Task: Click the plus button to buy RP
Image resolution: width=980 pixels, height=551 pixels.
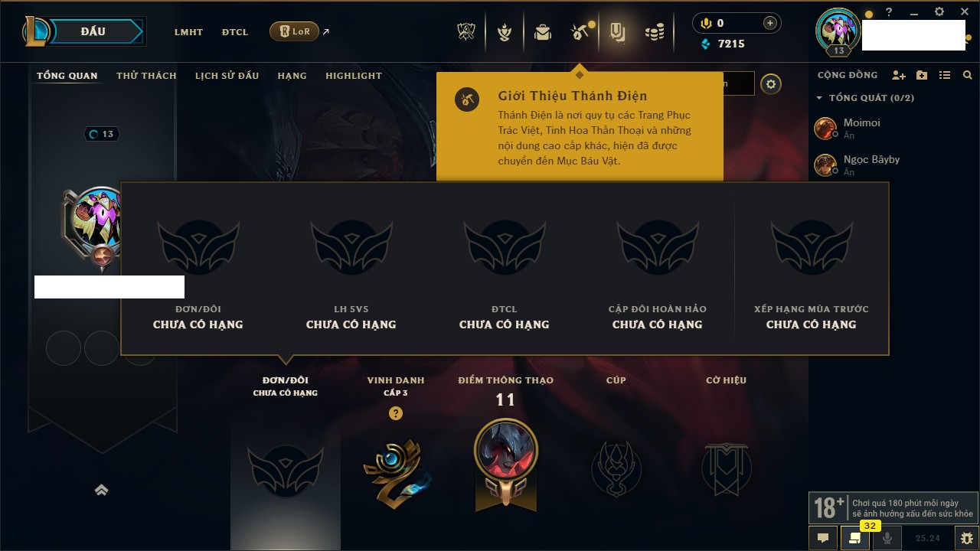Action: [770, 23]
